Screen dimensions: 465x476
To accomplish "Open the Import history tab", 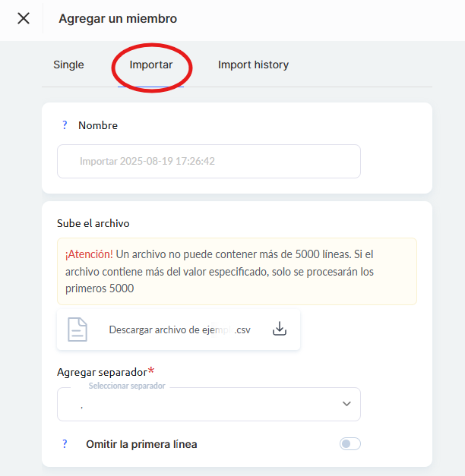I will (253, 65).
